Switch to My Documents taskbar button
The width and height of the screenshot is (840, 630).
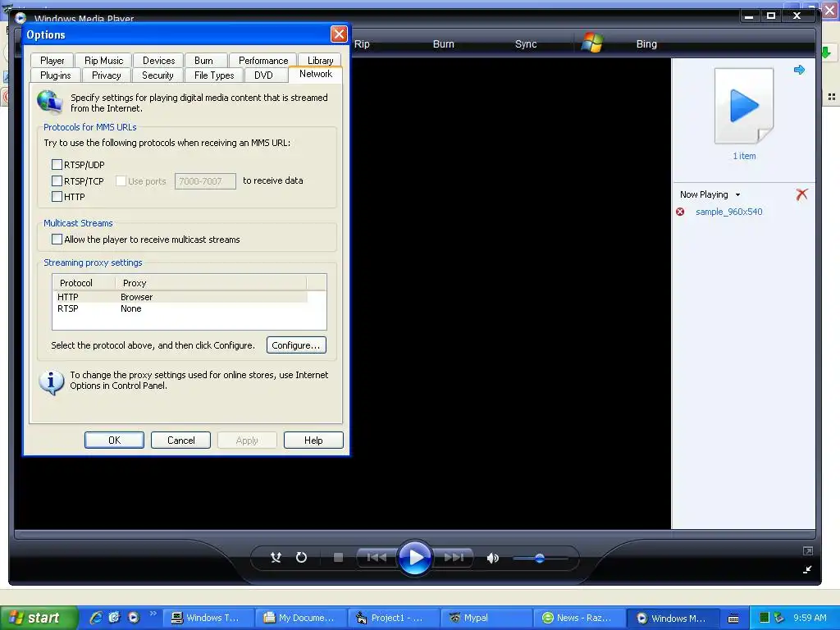(x=301, y=618)
